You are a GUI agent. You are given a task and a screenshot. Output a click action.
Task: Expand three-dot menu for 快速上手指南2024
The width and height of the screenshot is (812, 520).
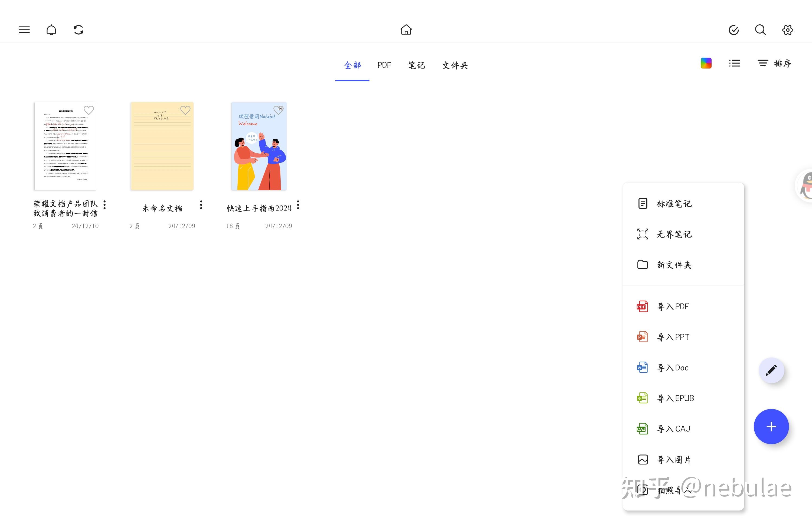pyautogui.click(x=298, y=205)
